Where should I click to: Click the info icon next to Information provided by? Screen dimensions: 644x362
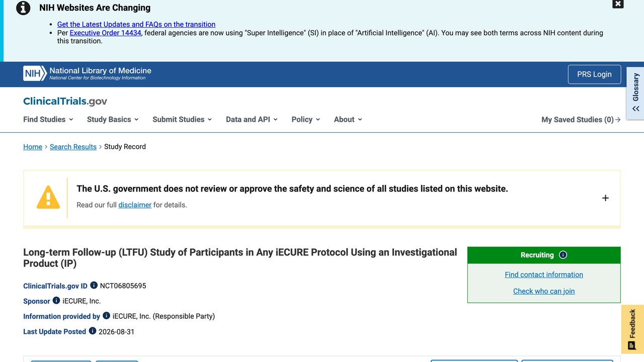coord(106,316)
